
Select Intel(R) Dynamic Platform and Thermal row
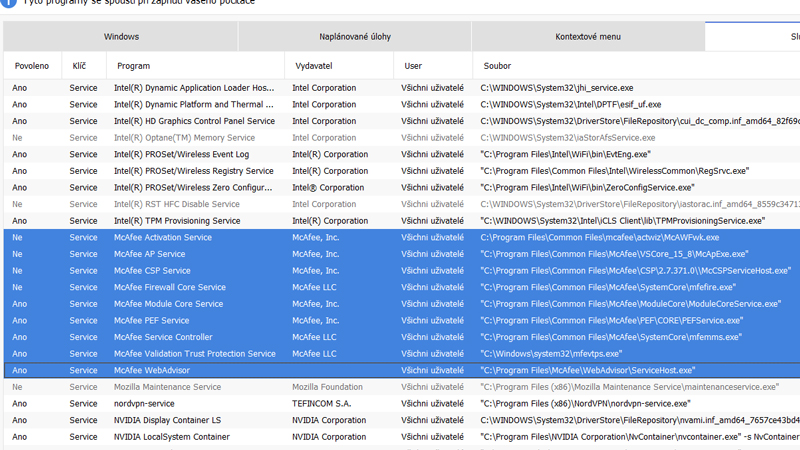402,104
